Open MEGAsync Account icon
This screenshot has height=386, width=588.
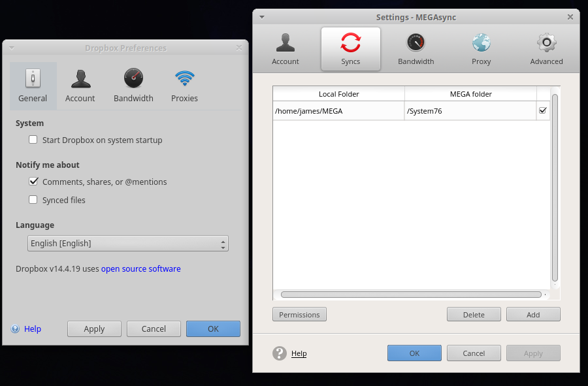pos(286,44)
